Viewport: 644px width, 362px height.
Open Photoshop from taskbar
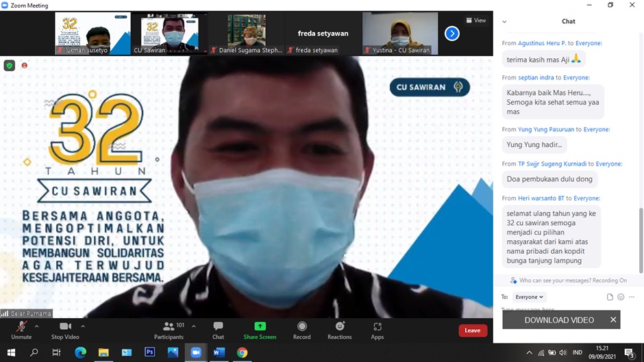[x=150, y=352]
